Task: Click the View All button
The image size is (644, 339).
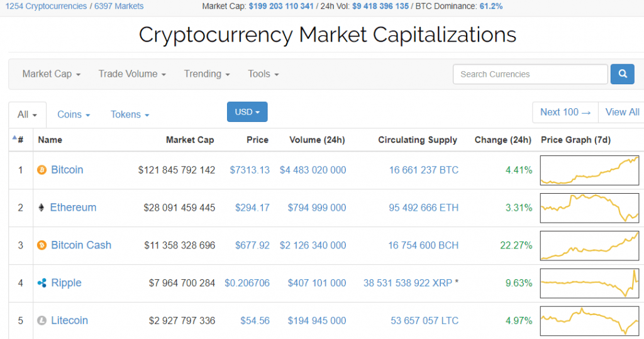Action: tap(622, 112)
